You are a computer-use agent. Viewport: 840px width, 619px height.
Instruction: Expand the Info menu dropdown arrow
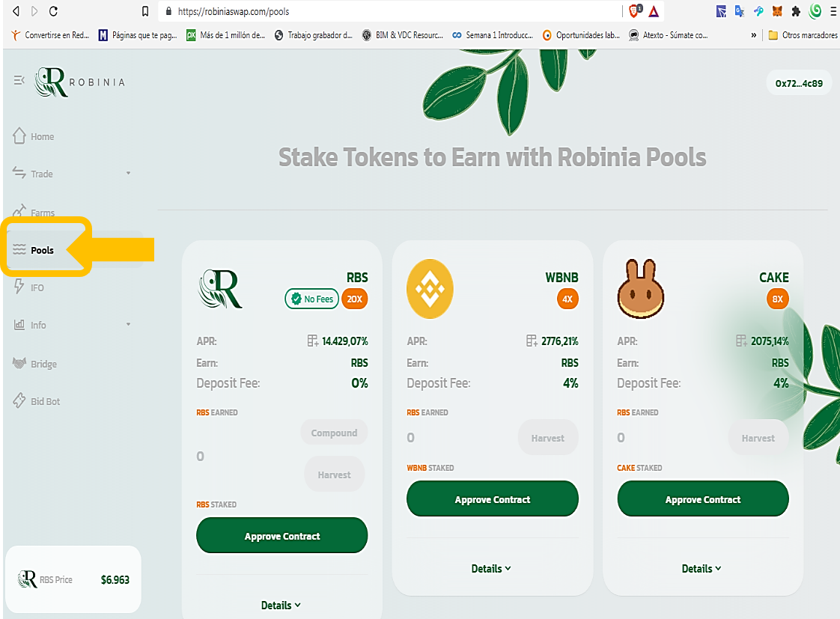click(x=128, y=325)
